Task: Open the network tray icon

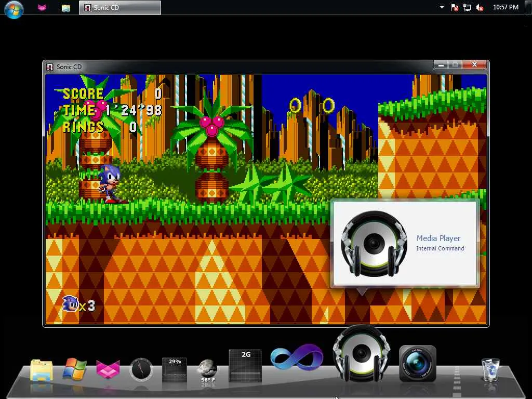Action: point(467,7)
